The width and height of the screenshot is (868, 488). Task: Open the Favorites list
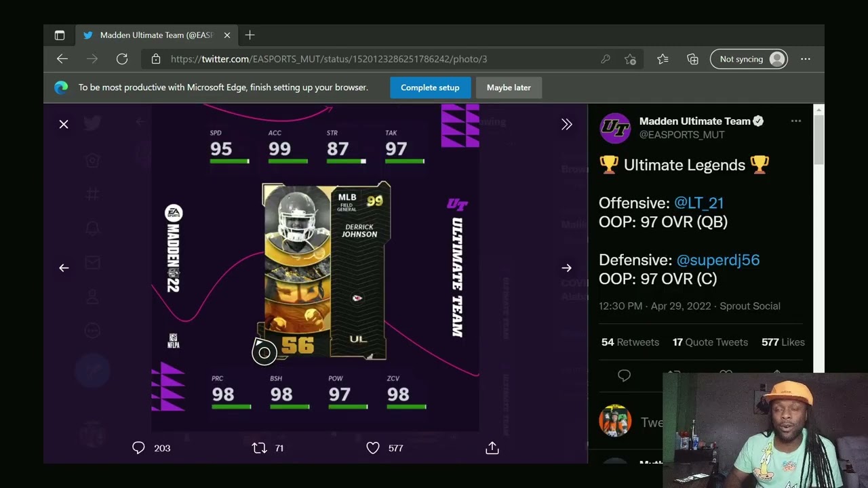coord(663,59)
